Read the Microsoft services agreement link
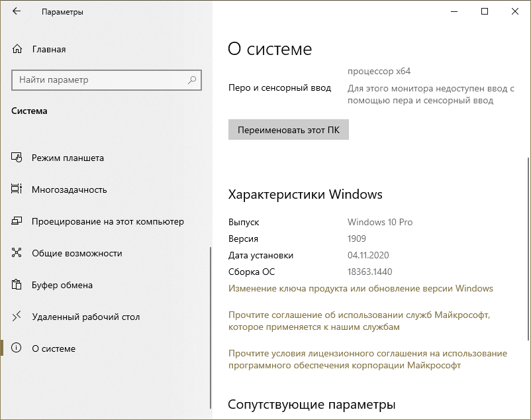531x420 pixels. [359, 321]
